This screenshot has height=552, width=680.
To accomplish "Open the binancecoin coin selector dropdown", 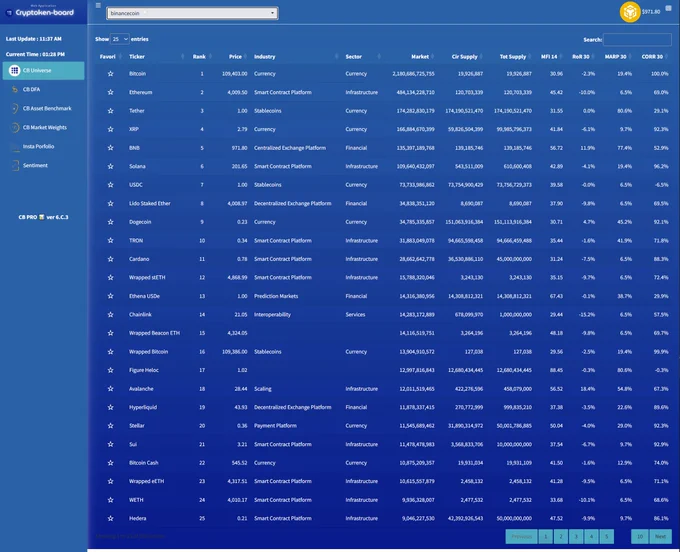I will coord(192,13).
